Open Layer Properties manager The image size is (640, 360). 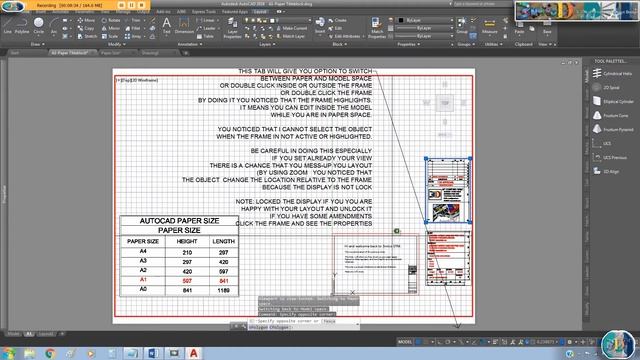pos(232,28)
